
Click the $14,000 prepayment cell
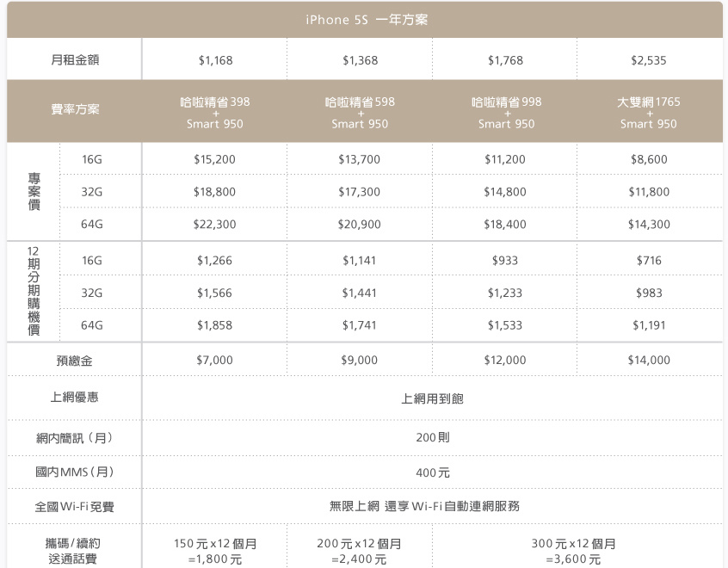[x=649, y=360]
